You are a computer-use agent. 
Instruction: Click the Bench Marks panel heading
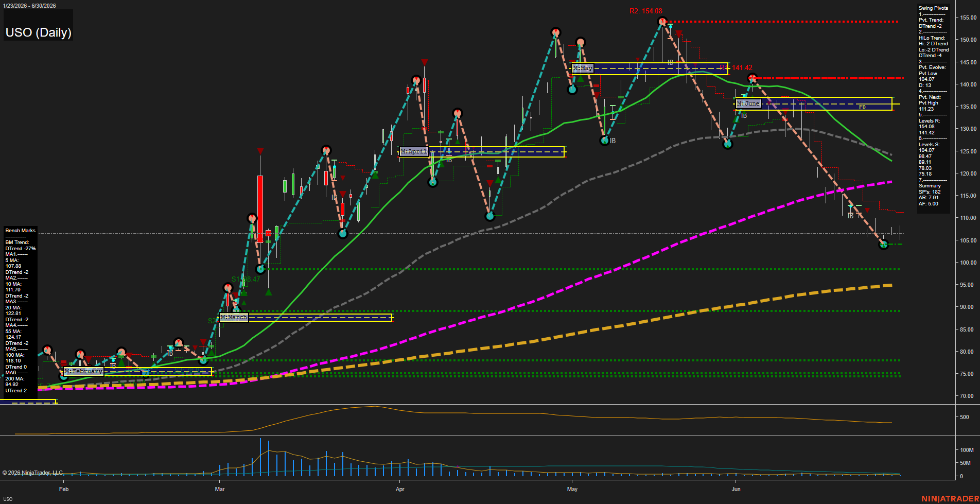pyautogui.click(x=21, y=231)
